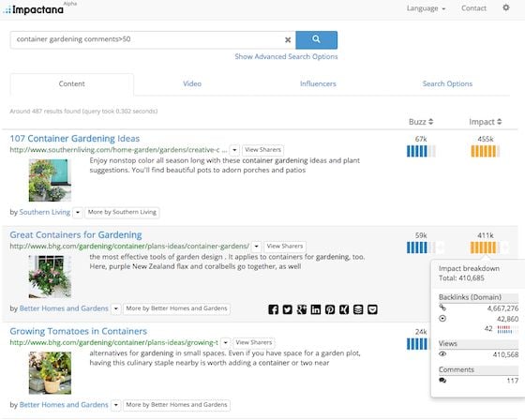525x420 pixels.
Task: Click Show Advanced Search Options link
Action: coord(286,56)
